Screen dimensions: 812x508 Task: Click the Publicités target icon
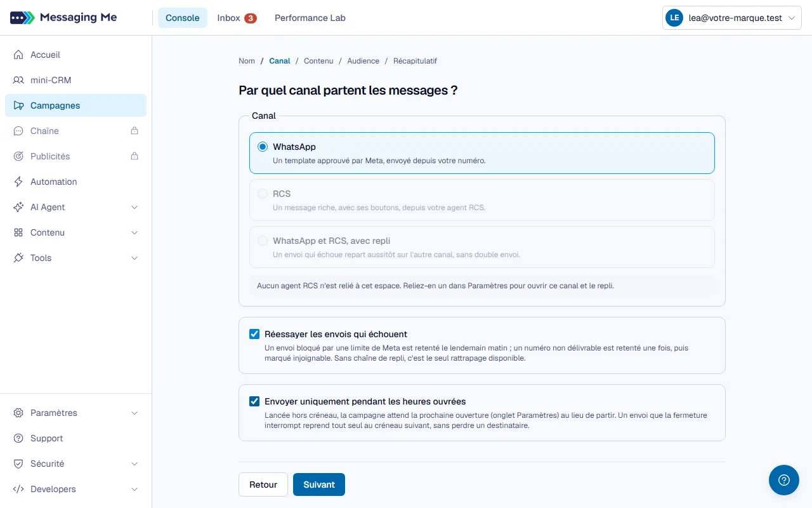coord(18,156)
